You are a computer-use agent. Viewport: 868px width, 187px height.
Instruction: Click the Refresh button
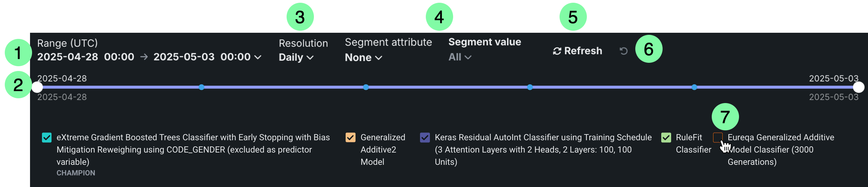coord(577,51)
